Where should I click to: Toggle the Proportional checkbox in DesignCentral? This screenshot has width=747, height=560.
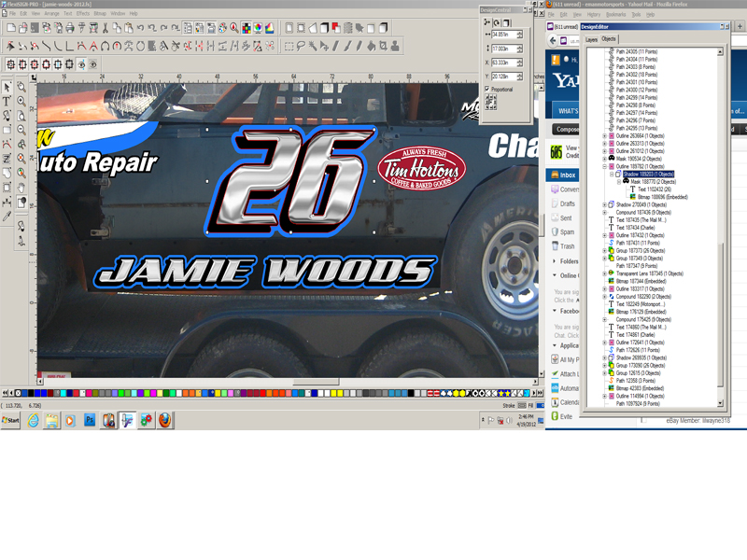tap(486, 89)
